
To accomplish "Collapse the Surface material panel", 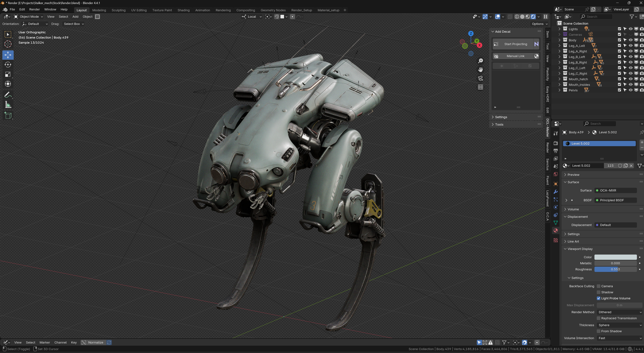I will [573, 182].
